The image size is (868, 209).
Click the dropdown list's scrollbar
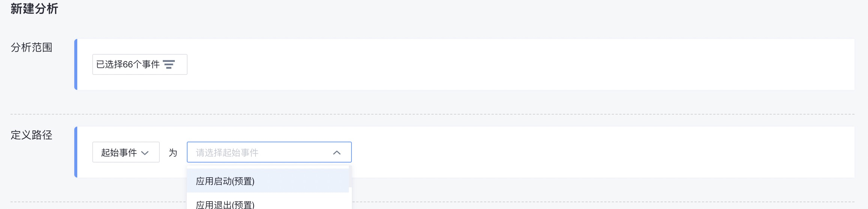(350, 177)
